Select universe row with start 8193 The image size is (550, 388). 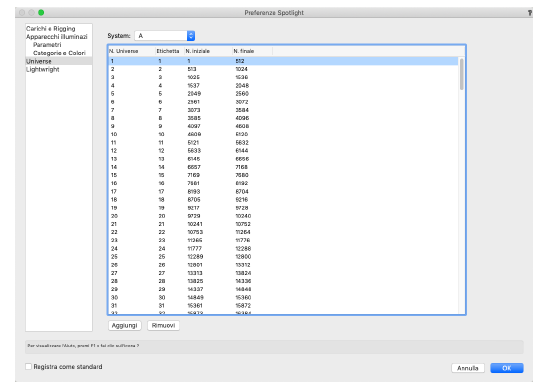pos(283,192)
